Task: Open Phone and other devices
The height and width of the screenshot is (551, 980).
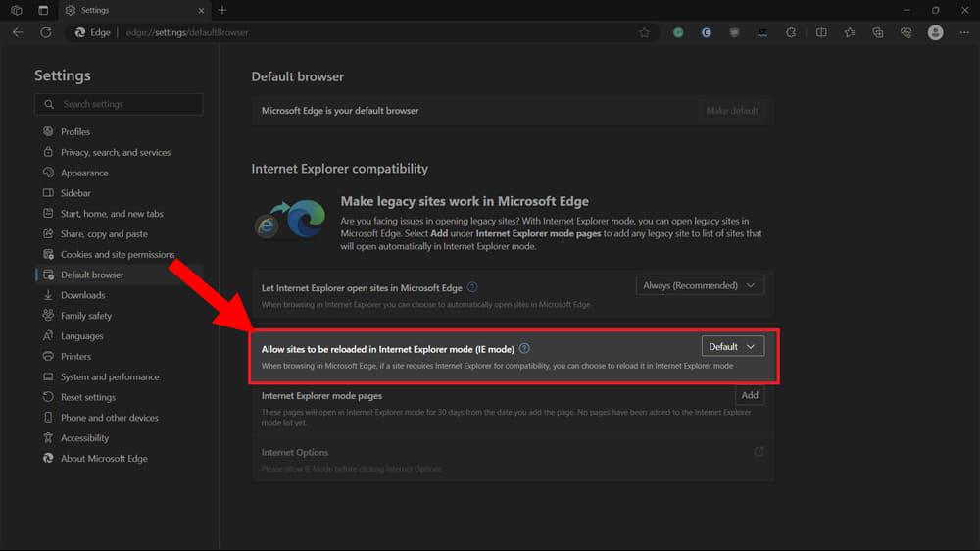Action: point(109,418)
